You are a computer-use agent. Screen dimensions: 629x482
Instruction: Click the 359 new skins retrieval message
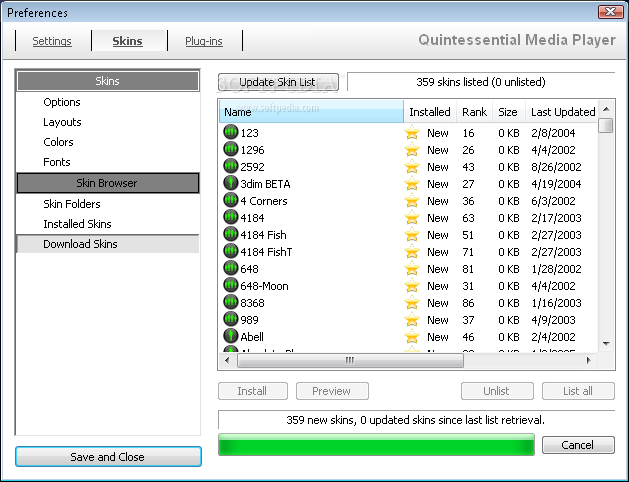point(416,420)
